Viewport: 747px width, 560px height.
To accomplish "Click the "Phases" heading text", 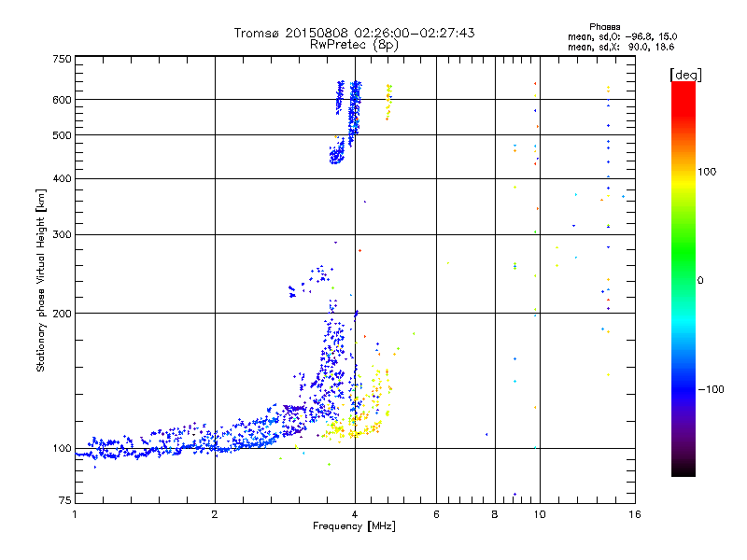I will click(604, 27).
